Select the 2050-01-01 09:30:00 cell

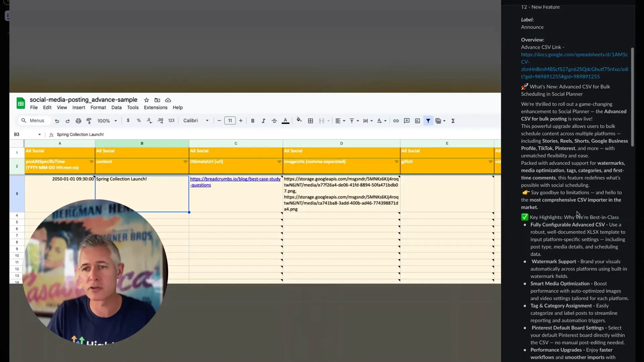[x=60, y=194]
